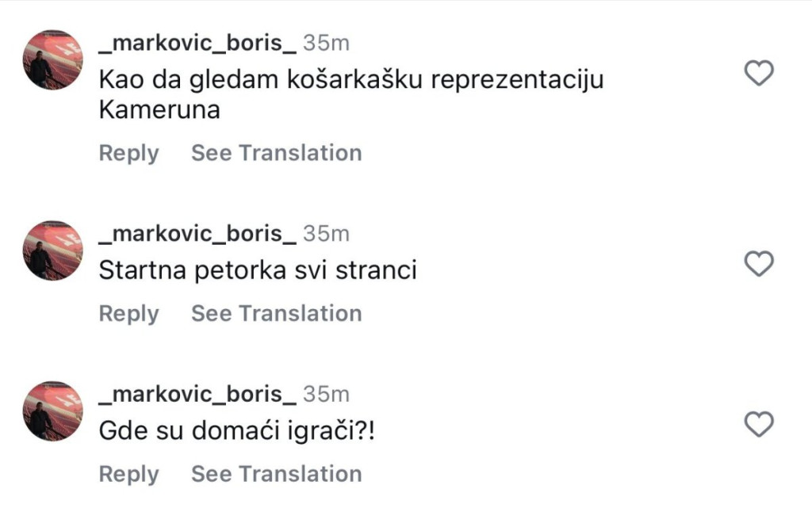Screen dimensions: 812x508
Task: See Translation for the Kameruna comment
Action: coord(276,153)
